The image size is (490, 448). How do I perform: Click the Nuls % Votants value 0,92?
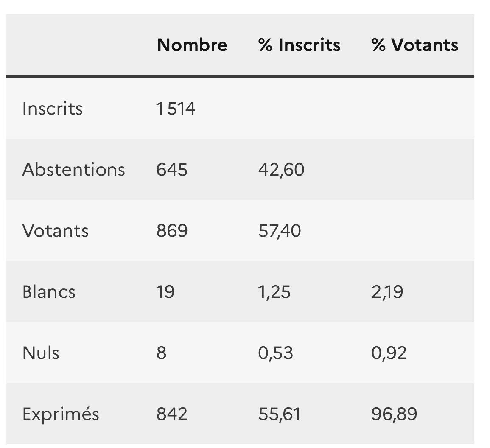point(389,353)
